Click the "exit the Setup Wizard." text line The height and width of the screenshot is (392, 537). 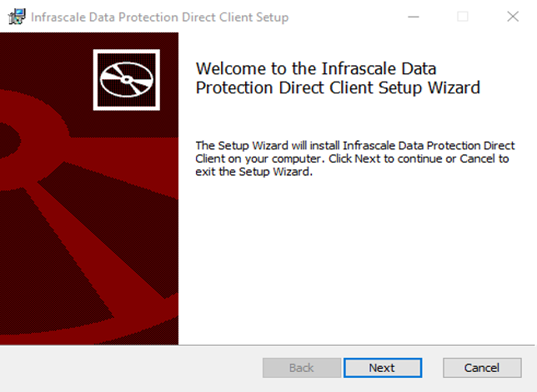tap(253, 172)
